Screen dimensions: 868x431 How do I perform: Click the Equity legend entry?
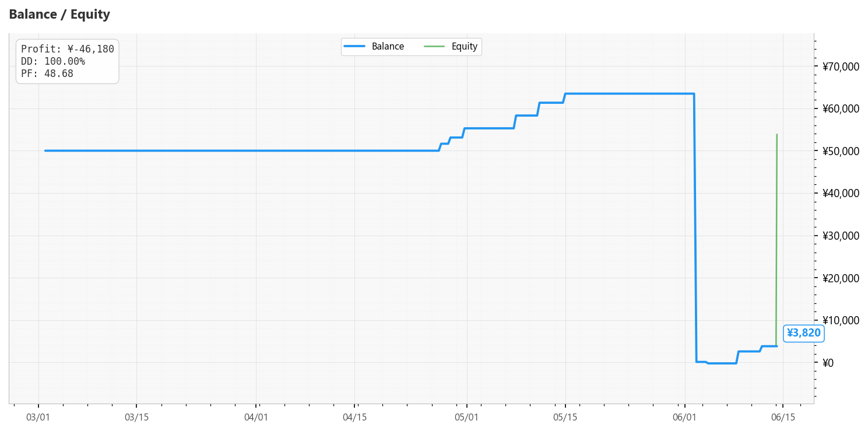451,47
